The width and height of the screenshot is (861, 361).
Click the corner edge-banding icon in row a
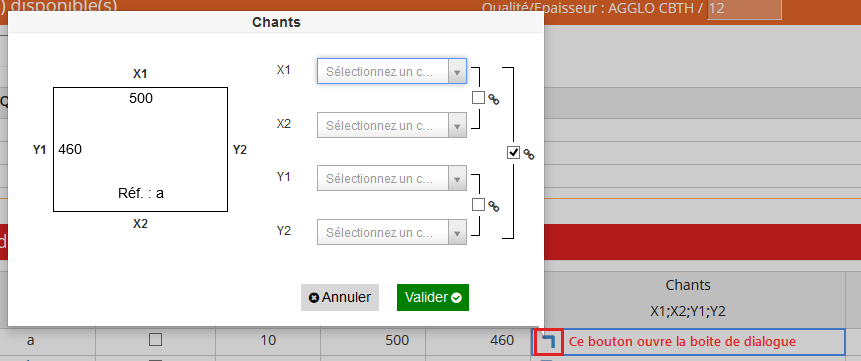(x=548, y=342)
